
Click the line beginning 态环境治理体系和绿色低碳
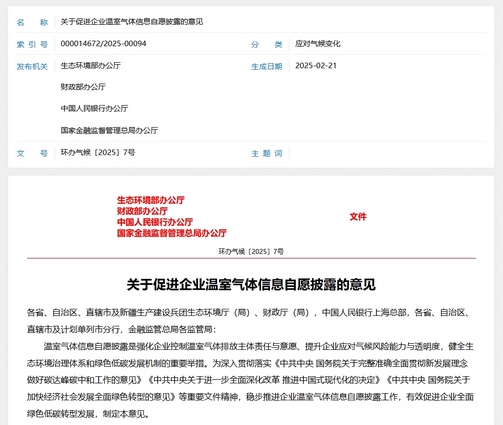click(248, 363)
